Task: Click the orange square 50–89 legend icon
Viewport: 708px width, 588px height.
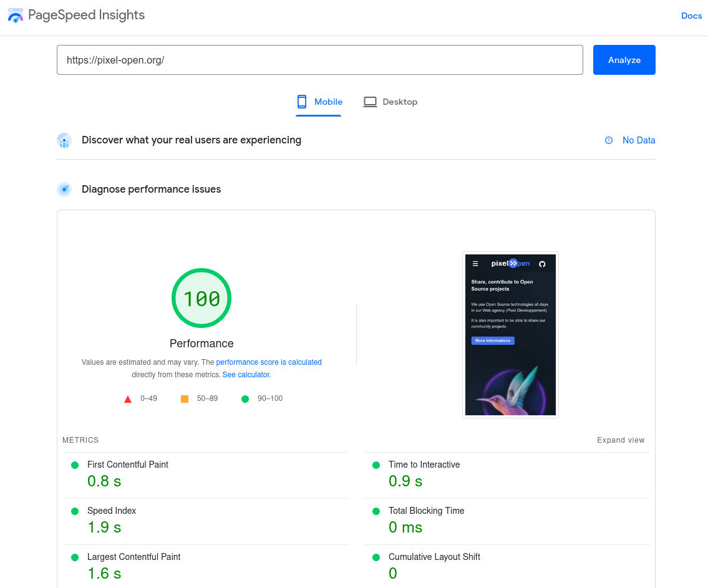Action: pyautogui.click(x=184, y=399)
